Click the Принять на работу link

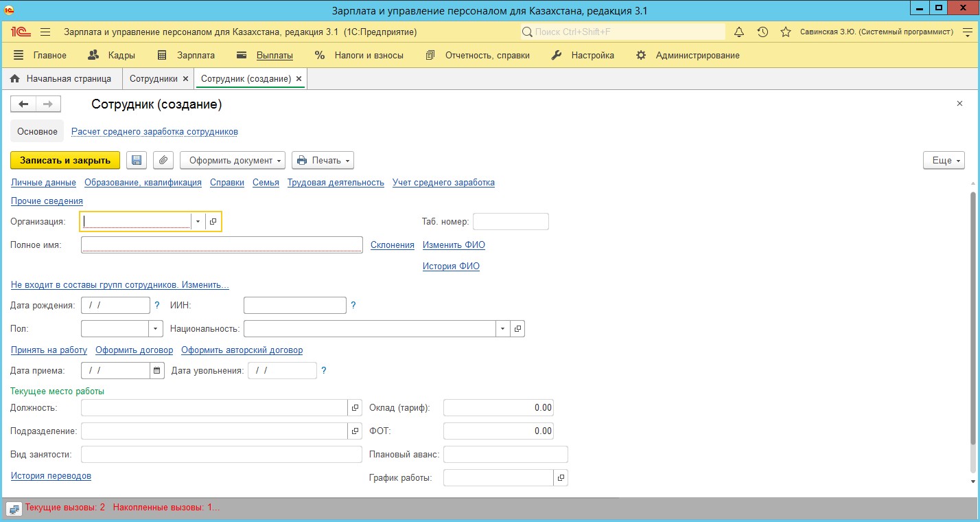point(49,350)
